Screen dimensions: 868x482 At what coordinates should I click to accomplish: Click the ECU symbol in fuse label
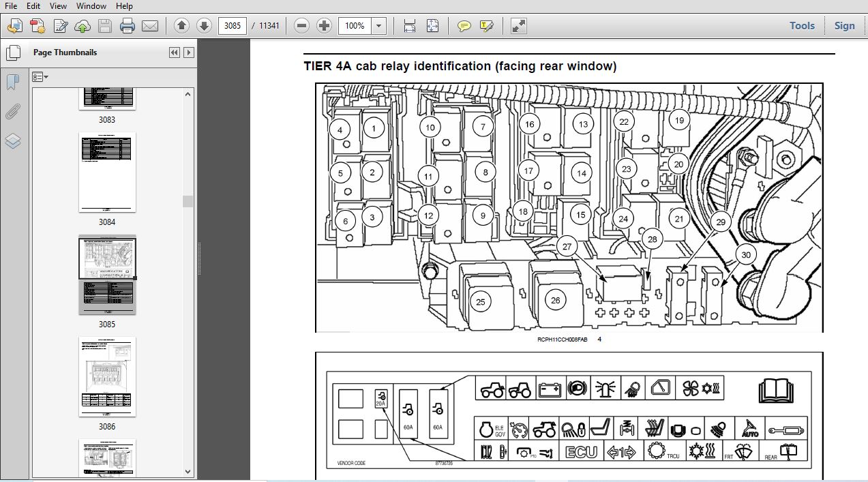[582, 452]
